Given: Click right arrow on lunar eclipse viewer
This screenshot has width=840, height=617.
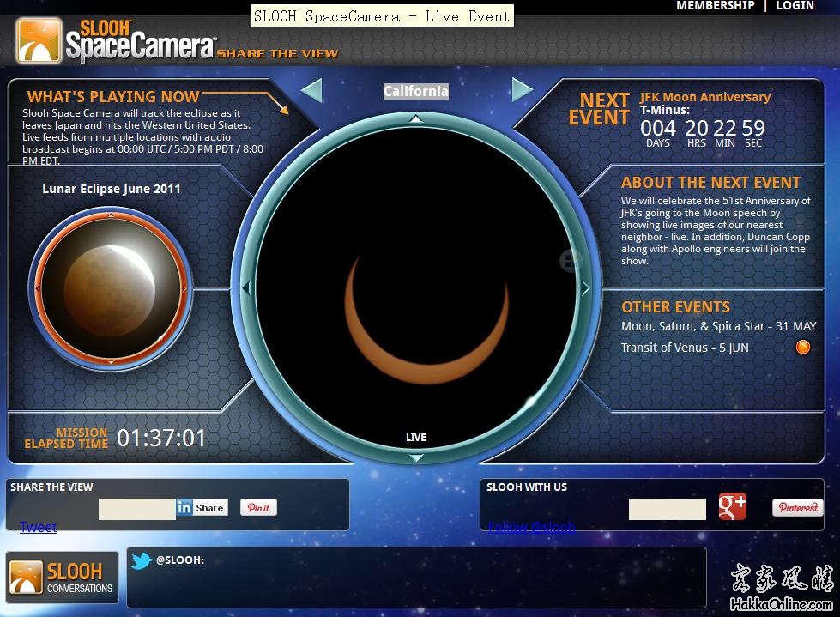Looking at the screenshot, I should point(184,288).
